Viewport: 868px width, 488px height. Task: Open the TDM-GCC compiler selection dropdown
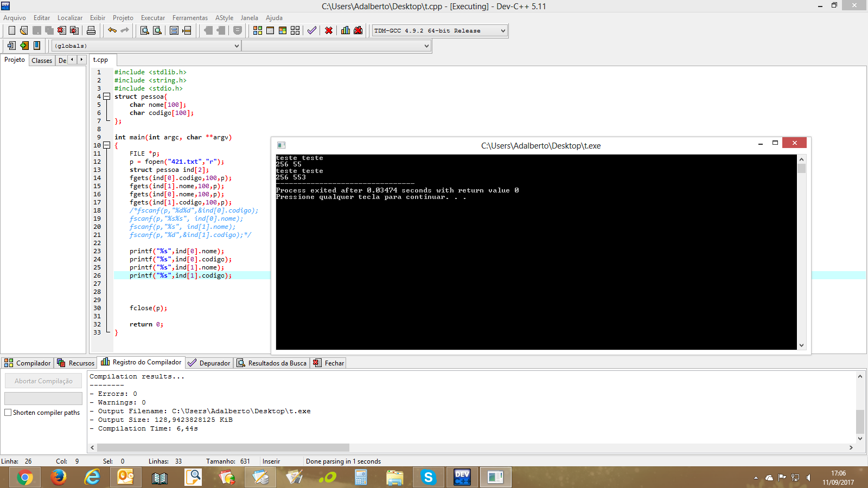click(503, 31)
